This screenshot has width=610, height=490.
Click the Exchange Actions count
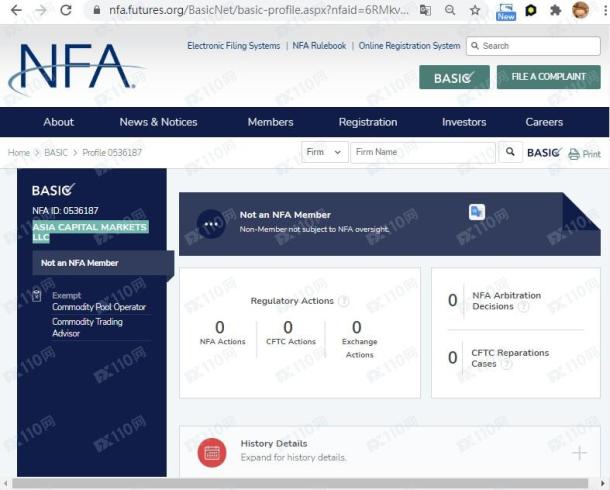(357, 327)
